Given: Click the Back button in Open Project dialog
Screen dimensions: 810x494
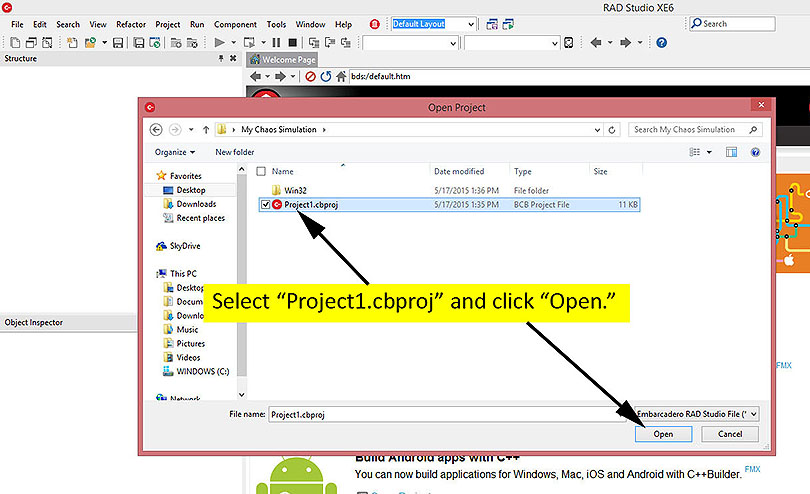Looking at the screenshot, I should [x=156, y=130].
